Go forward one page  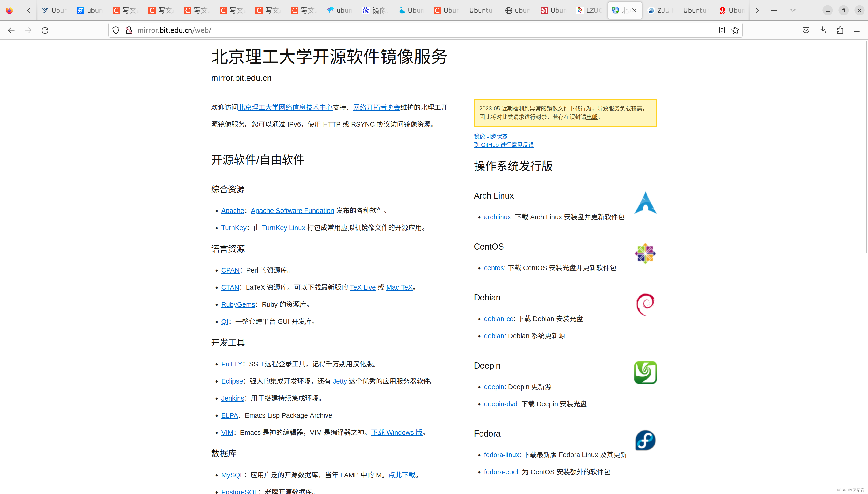click(x=28, y=30)
